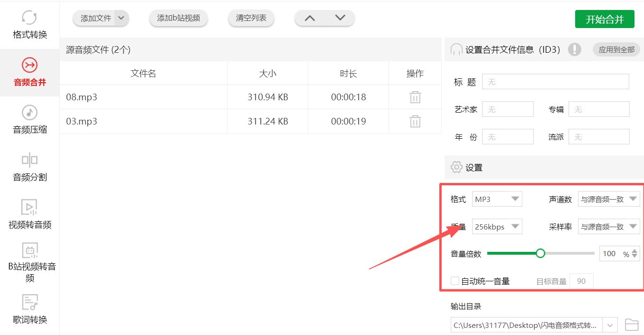This screenshot has height=335, width=644.
Task: Click the headphone icon next to 设置合并文件信息
Action: pos(456,49)
